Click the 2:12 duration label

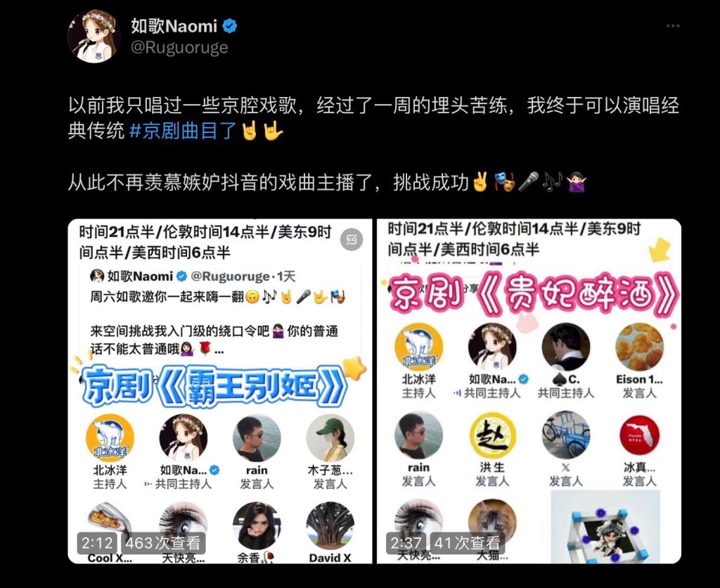click(97, 543)
